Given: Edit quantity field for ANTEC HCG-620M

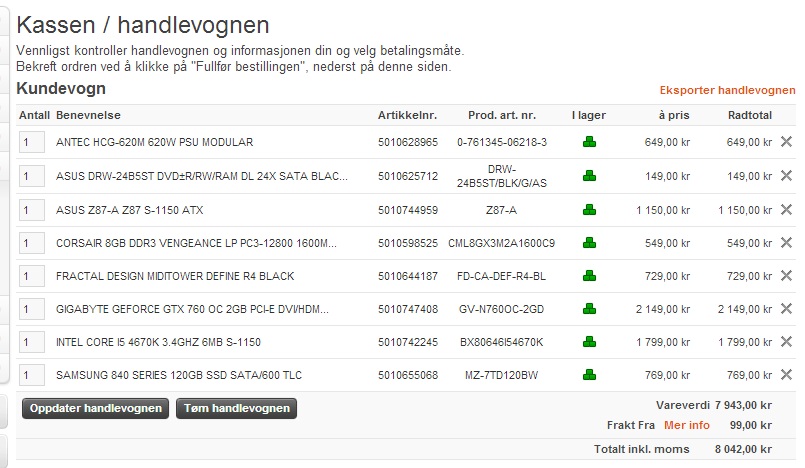Looking at the screenshot, I should tap(32, 142).
